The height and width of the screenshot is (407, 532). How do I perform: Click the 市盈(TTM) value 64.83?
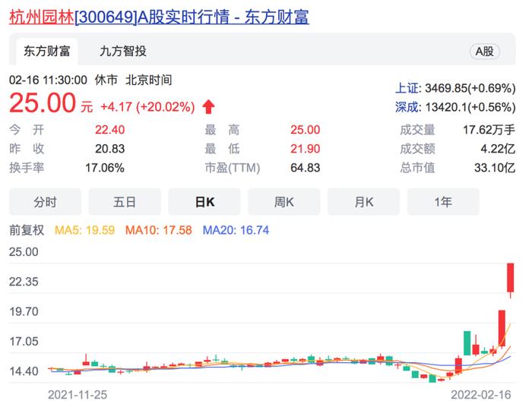(305, 168)
